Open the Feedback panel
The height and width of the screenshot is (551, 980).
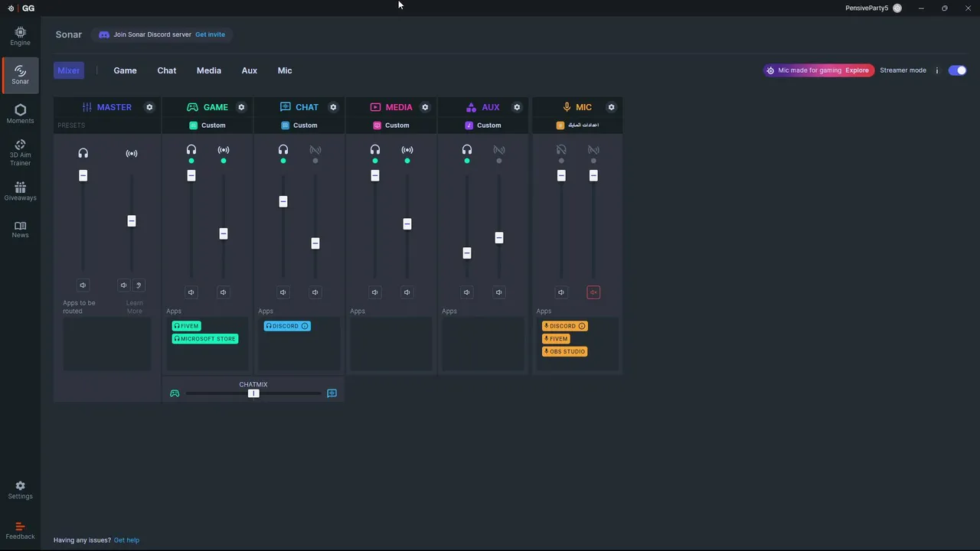point(20,530)
